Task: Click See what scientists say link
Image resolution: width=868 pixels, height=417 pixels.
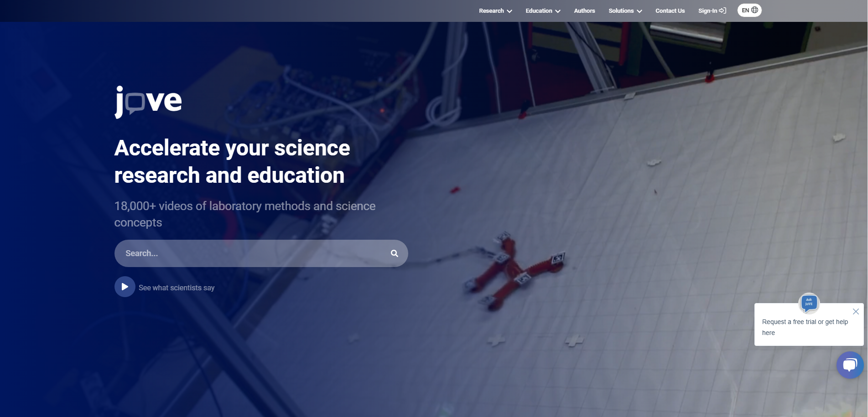Action: [x=177, y=288]
